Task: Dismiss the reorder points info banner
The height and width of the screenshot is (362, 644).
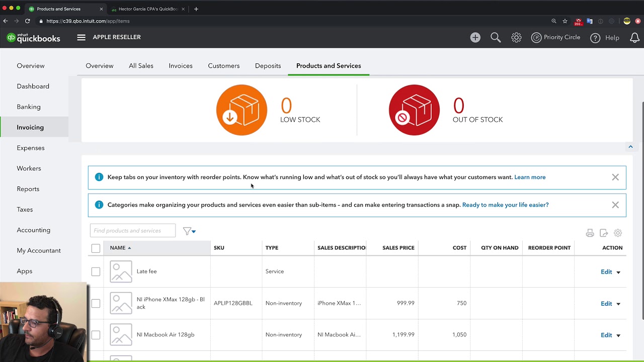Action: tap(615, 177)
